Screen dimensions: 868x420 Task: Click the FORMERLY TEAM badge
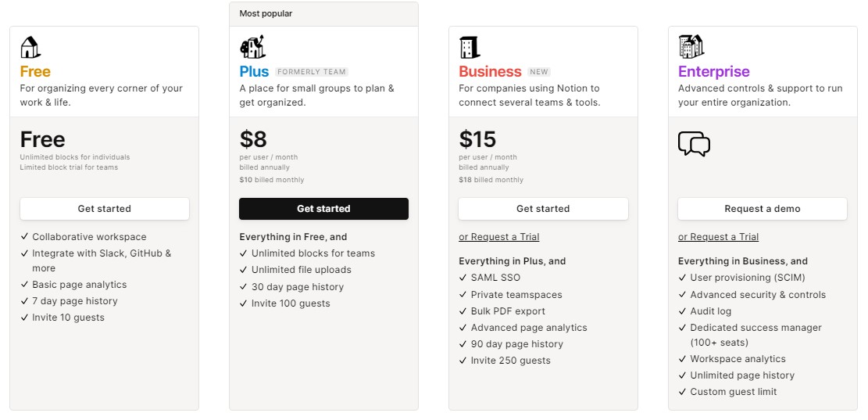(311, 72)
